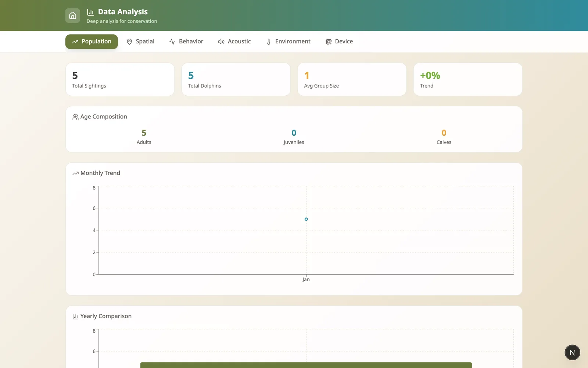Screen dimensions: 588x368
Task: Click the green bar in Yearly Comparison chart
Action: tap(306, 365)
